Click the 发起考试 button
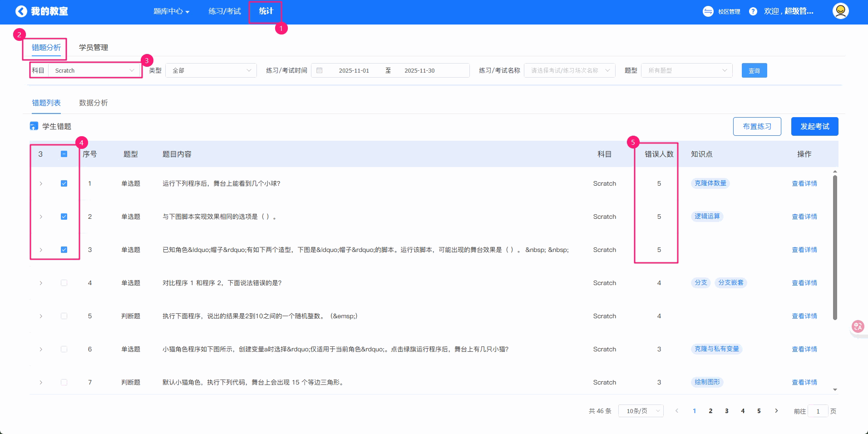The height and width of the screenshot is (434, 868). (814, 126)
